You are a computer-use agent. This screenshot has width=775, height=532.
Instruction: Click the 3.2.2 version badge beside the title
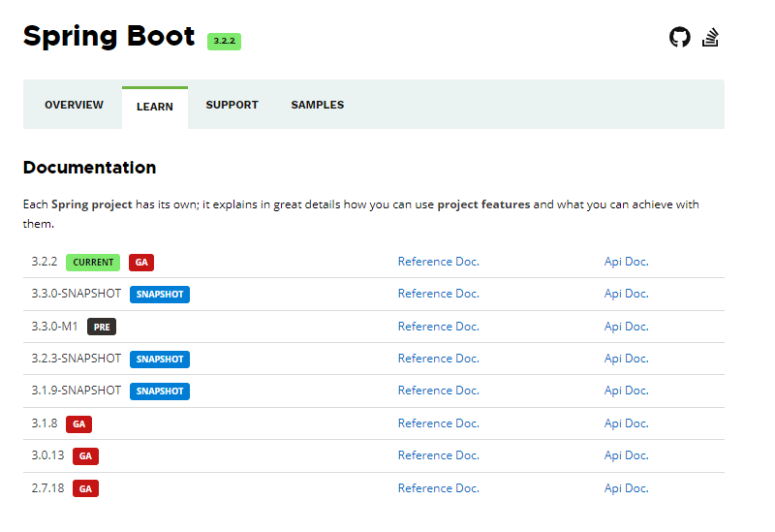224,42
